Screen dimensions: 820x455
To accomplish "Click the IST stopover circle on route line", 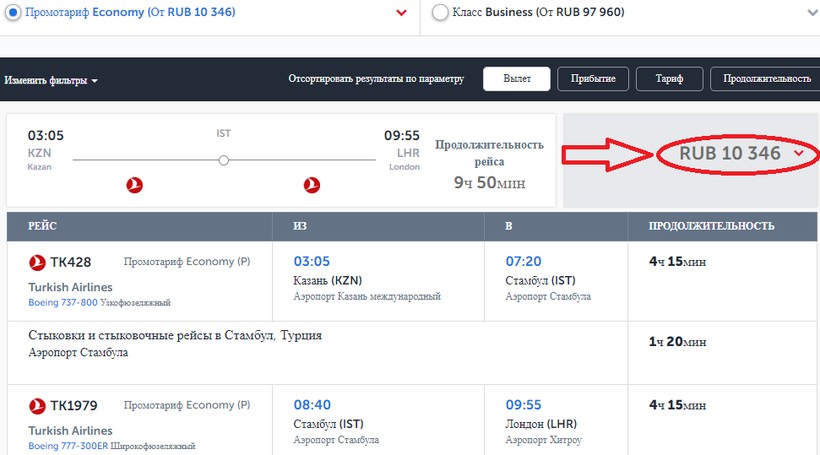I will [x=224, y=159].
